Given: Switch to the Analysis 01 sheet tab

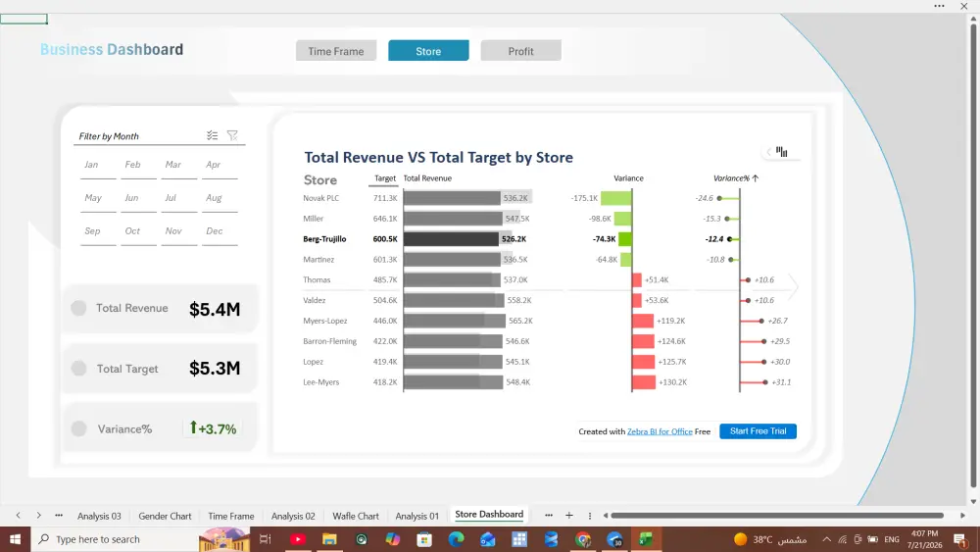Looking at the screenshot, I should (x=416, y=516).
